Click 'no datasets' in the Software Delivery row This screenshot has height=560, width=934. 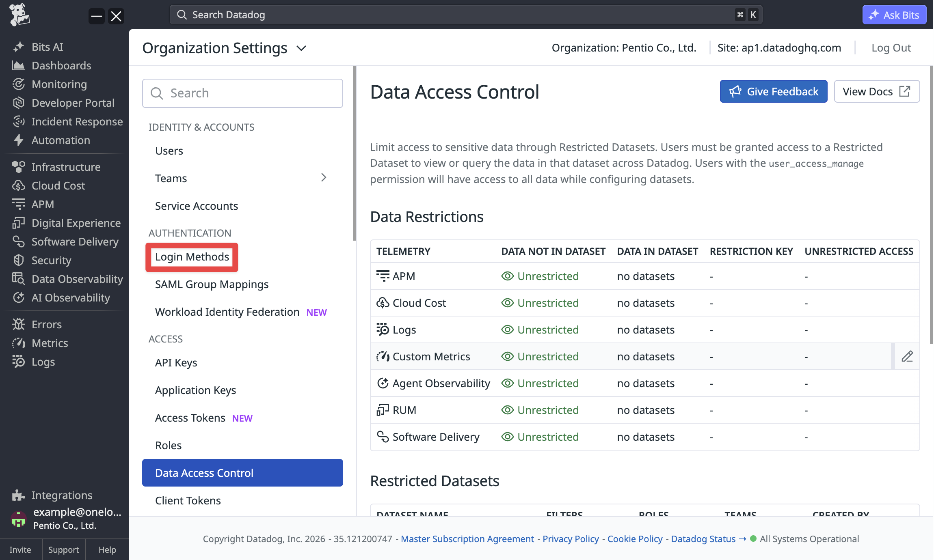[646, 437]
